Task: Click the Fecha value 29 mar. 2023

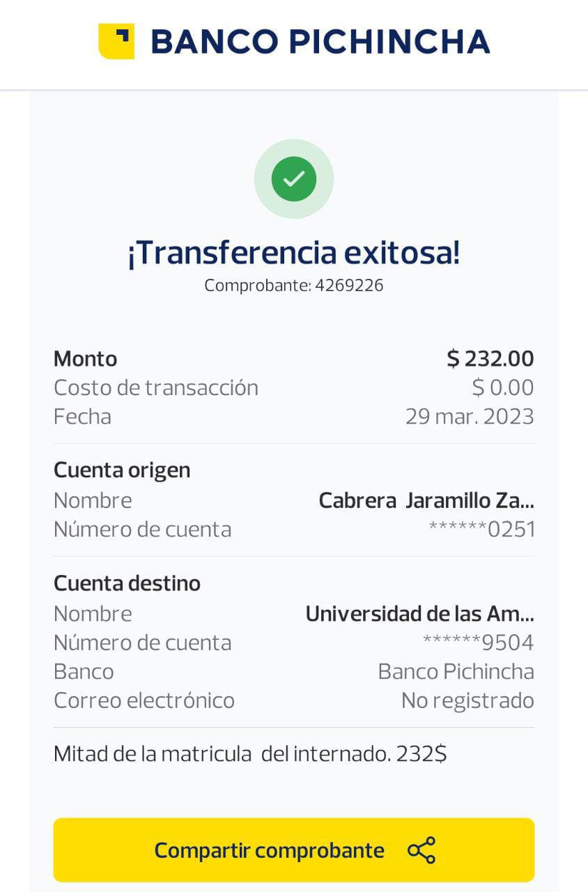Action: (469, 417)
